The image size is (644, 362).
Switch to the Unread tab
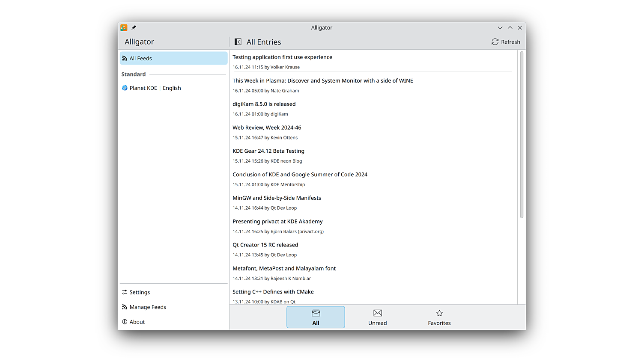[377, 317]
